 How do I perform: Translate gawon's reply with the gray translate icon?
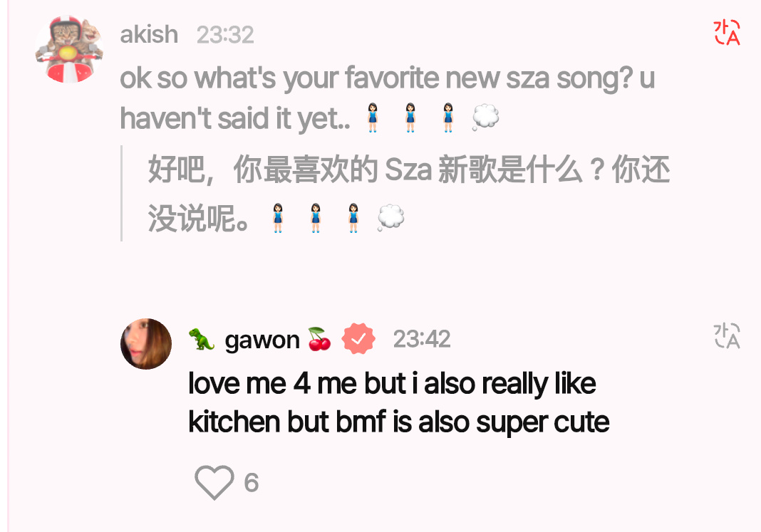[x=727, y=335]
